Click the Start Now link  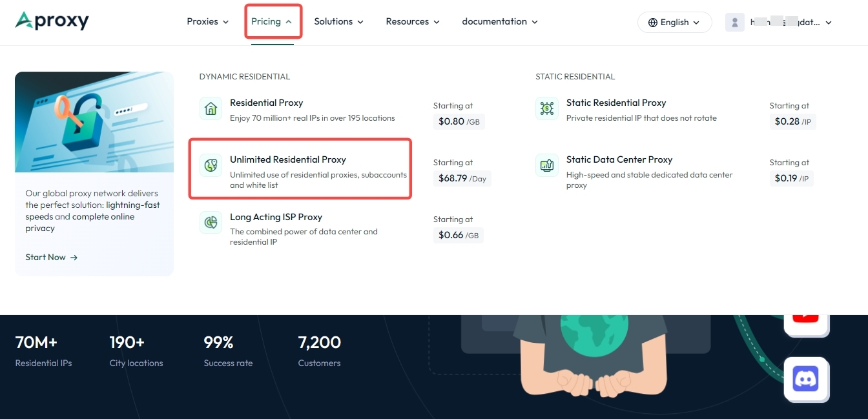pyautogui.click(x=52, y=257)
